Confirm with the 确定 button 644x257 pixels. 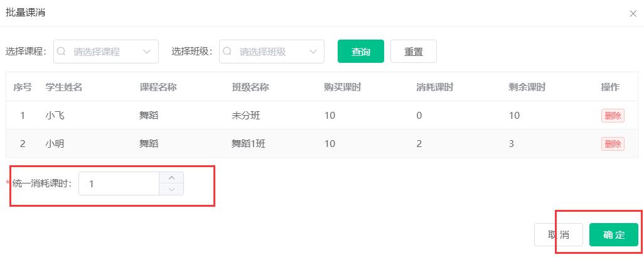coord(614,235)
